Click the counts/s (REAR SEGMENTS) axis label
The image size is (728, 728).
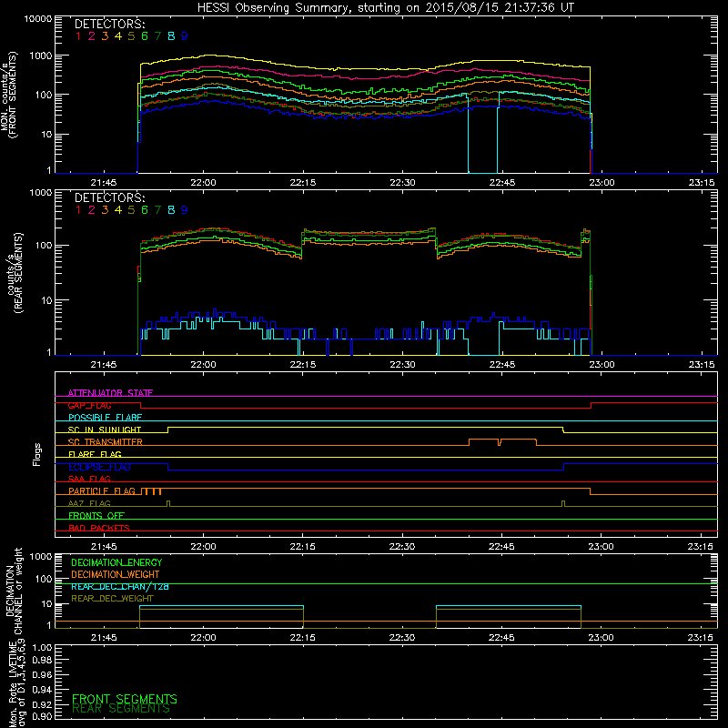click(x=15, y=272)
